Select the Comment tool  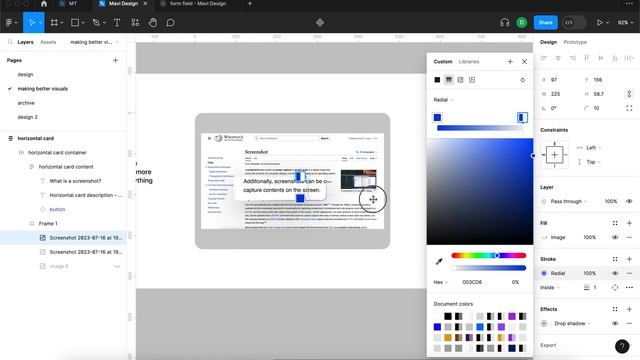click(171, 22)
